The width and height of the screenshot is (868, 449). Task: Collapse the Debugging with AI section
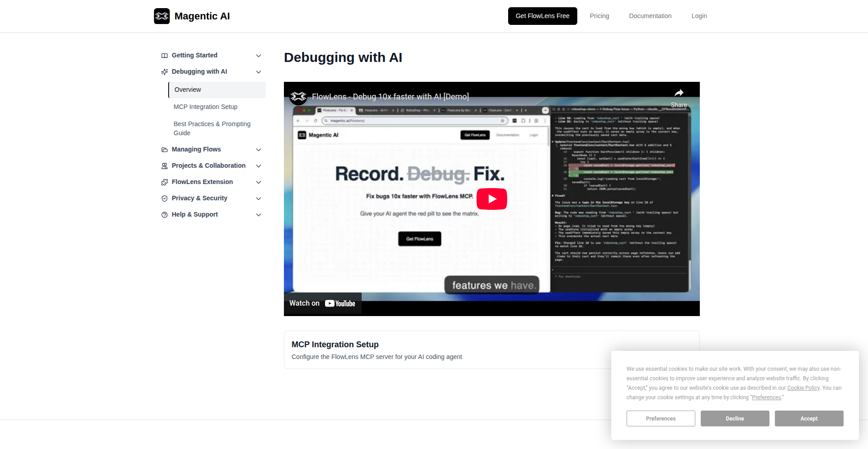[x=258, y=71]
